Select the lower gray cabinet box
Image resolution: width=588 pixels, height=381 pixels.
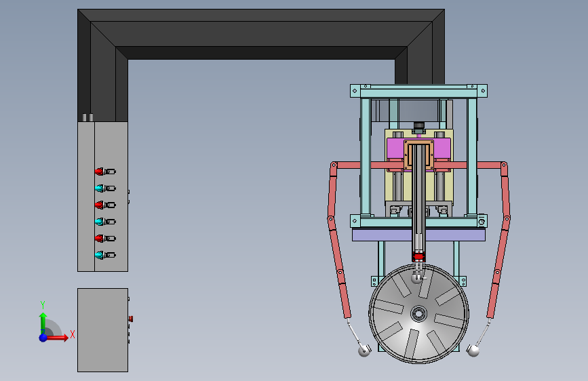(103, 330)
